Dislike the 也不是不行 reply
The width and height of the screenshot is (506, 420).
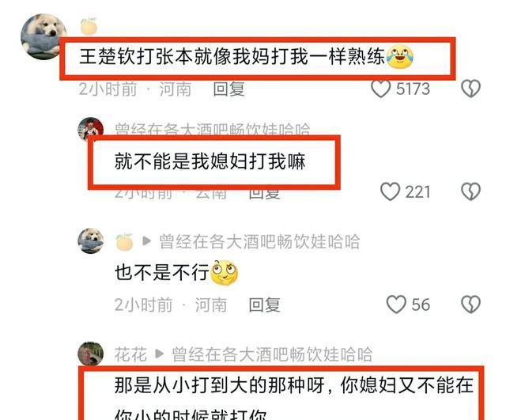tap(471, 305)
